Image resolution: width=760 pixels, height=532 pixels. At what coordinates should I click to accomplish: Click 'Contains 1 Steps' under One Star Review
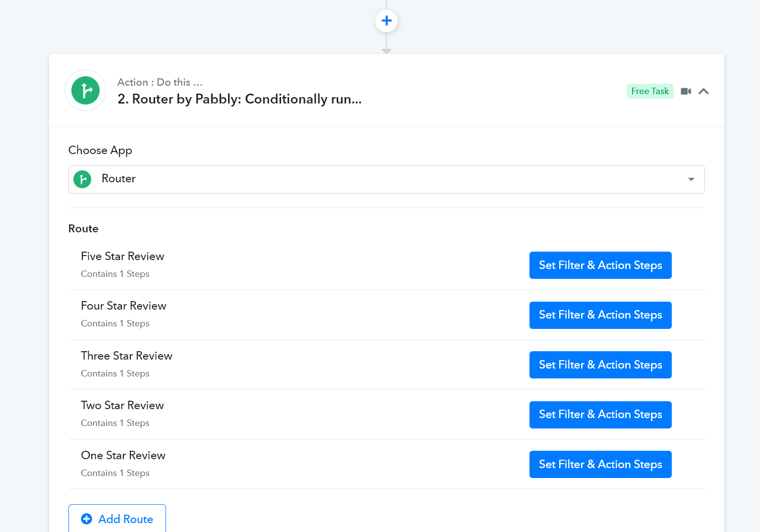[115, 473]
